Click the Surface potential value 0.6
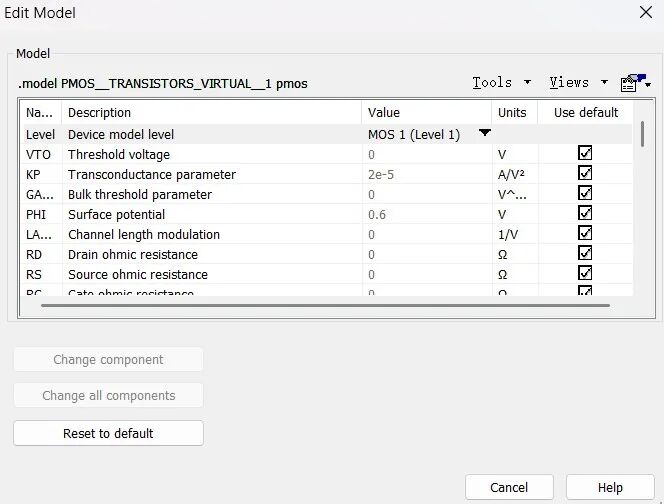The height and width of the screenshot is (504, 664). 377,215
